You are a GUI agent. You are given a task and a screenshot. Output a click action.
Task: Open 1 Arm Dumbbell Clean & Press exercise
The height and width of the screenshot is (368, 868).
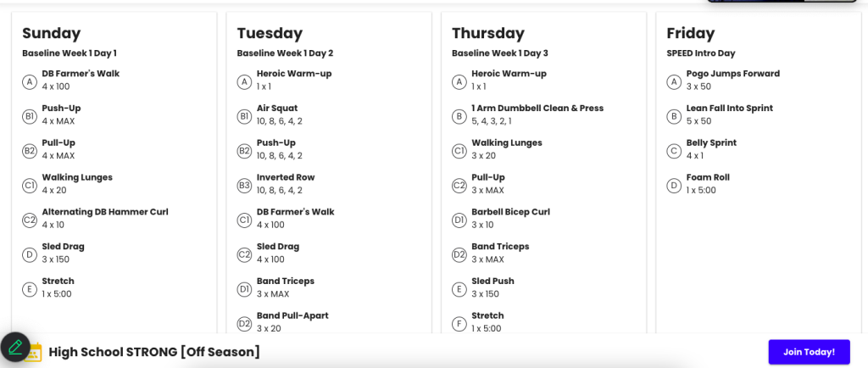tap(537, 109)
